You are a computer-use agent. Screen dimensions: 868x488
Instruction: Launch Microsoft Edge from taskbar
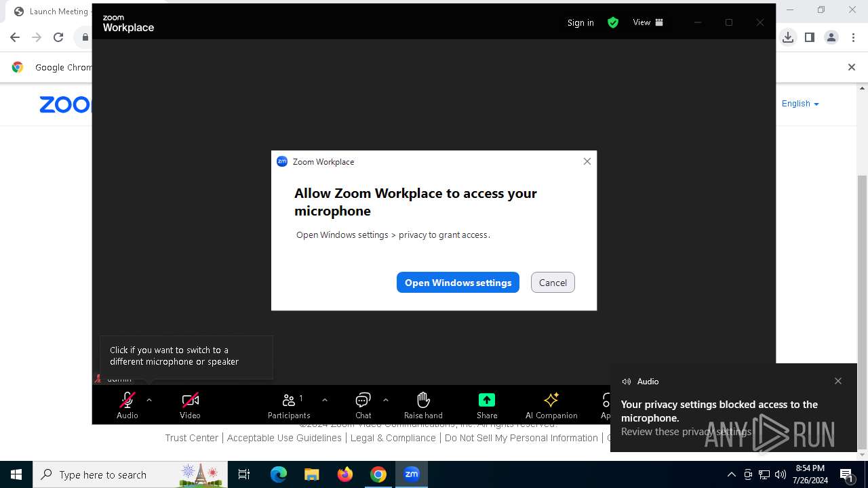[x=279, y=474]
